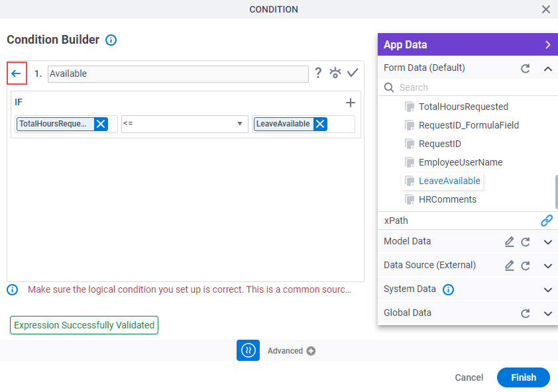Viewport: 558px width, 392px height.
Task: Click the debug bug icon
Action: (x=335, y=73)
